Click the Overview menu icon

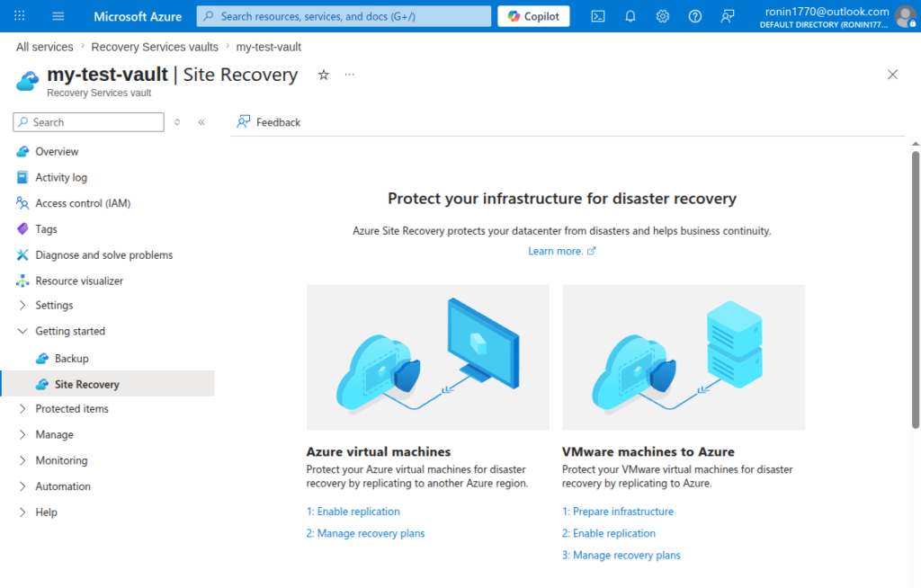pos(22,152)
